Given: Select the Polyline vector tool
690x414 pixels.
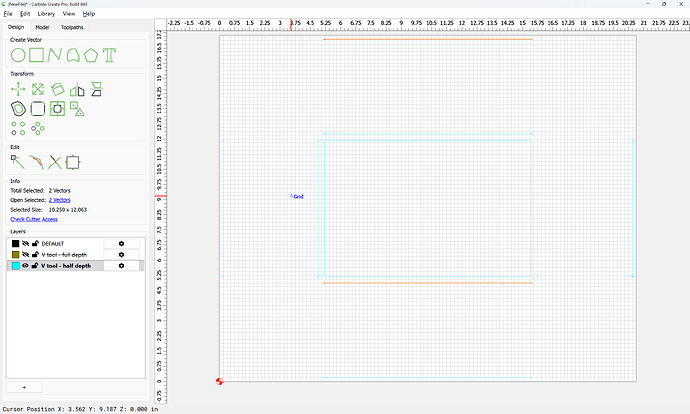Looking at the screenshot, I should click(x=55, y=55).
